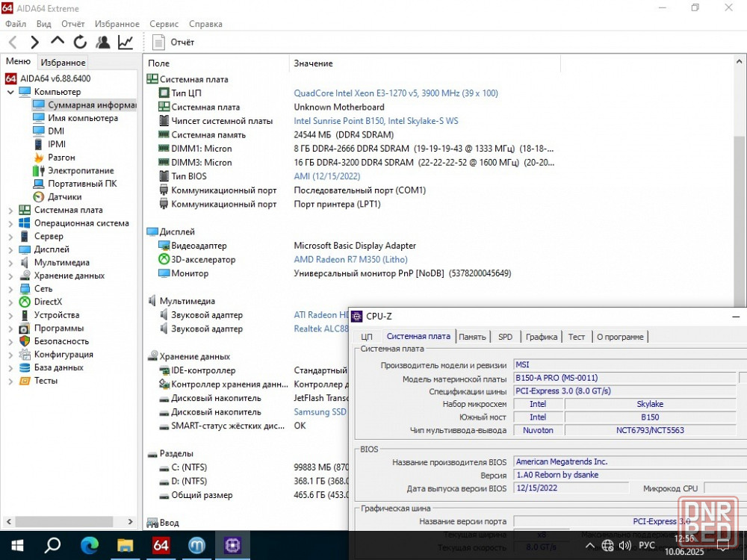Click the Видеоадаптер row icon

pyautogui.click(x=164, y=246)
